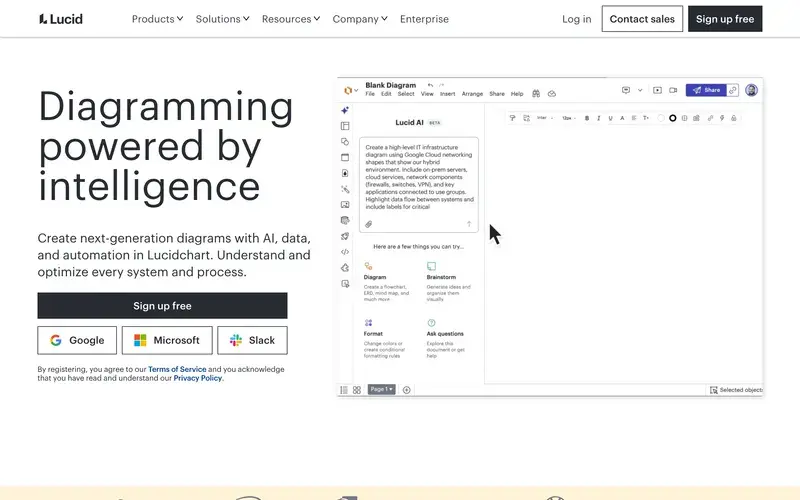Click the binoculars find icon
Viewport: 800px width, 500px height.
click(x=536, y=93)
